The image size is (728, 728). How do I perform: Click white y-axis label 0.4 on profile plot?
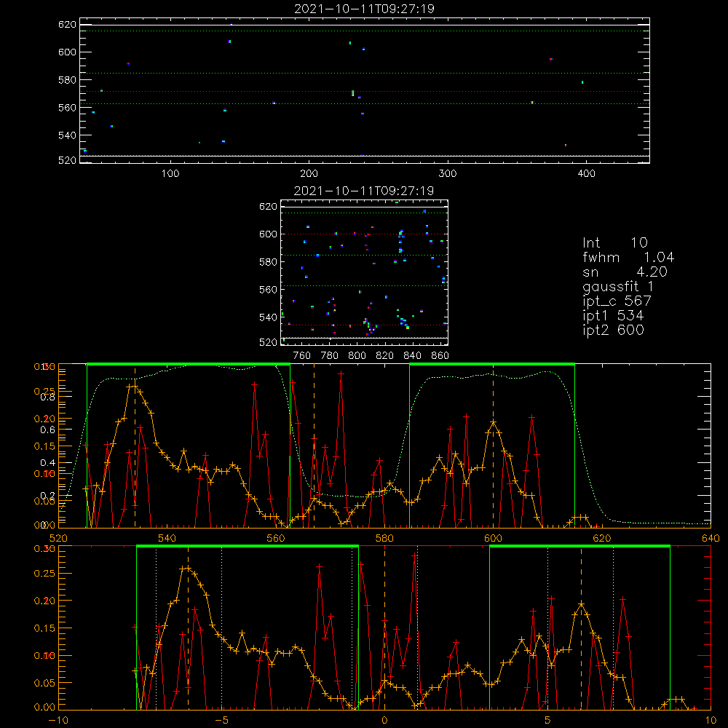pyautogui.click(x=48, y=462)
